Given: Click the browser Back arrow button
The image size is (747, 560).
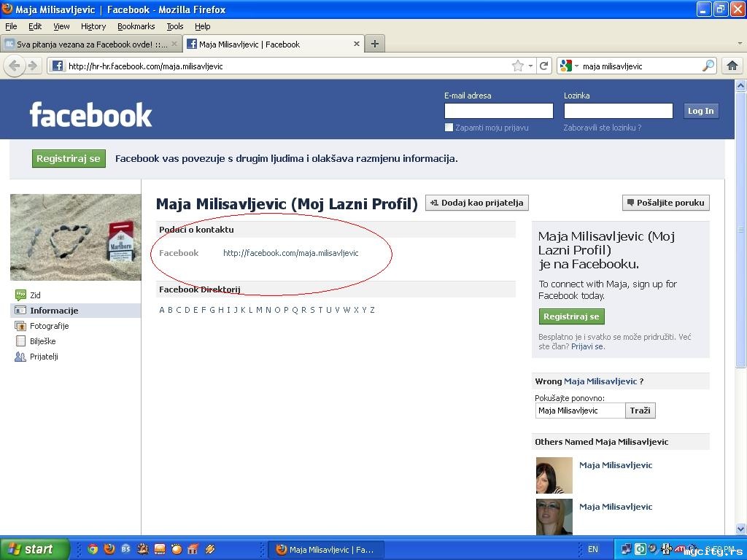Looking at the screenshot, I should point(15,66).
